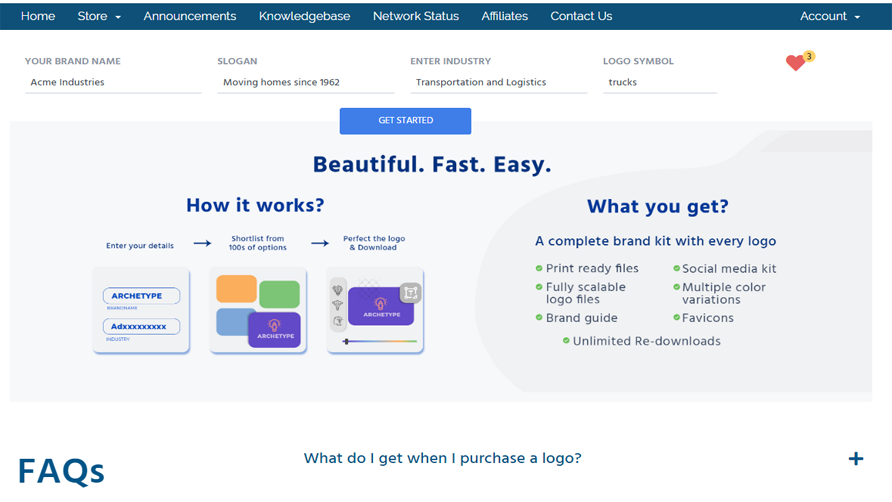Click the 'Enter your details' step label
The height and width of the screenshot is (502, 892).
[140, 246]
